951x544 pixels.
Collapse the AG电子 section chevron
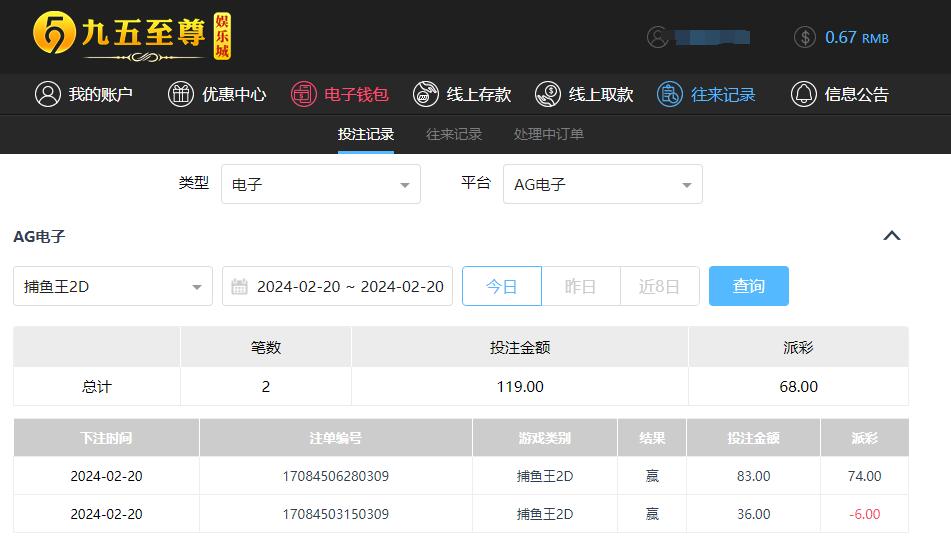(x=892, y=235)
